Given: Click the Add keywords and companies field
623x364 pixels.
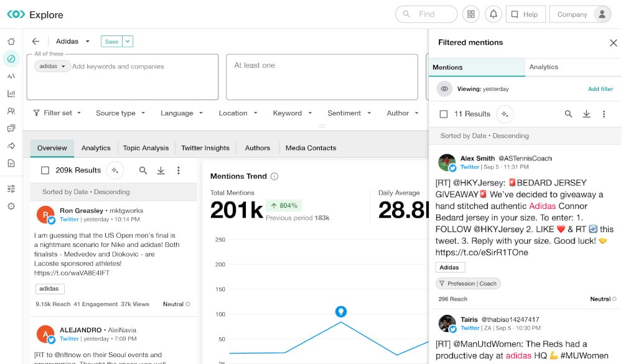Looking at the screenshot, I should 118,67.
